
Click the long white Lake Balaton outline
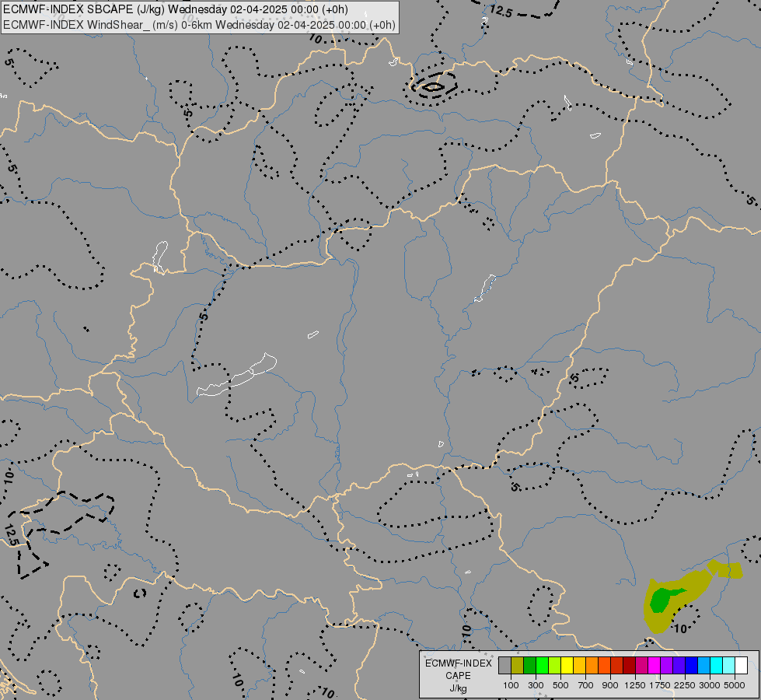tap(237, 375)
